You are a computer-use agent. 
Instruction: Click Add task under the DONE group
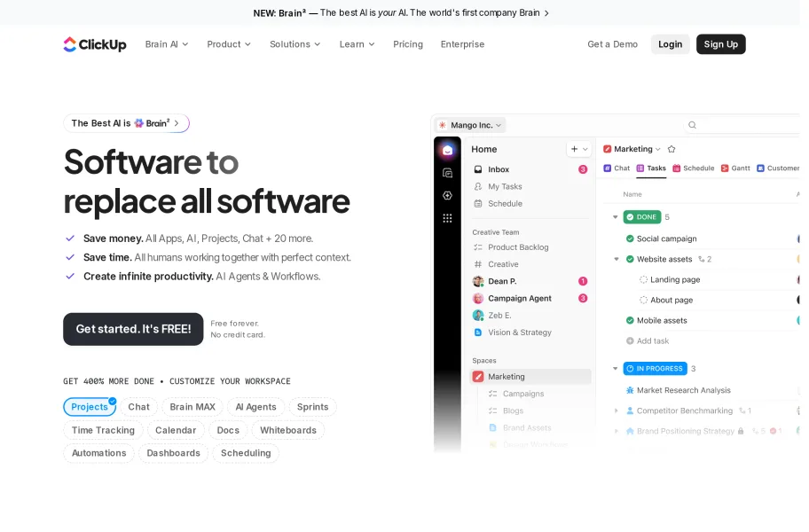(648, 340)
